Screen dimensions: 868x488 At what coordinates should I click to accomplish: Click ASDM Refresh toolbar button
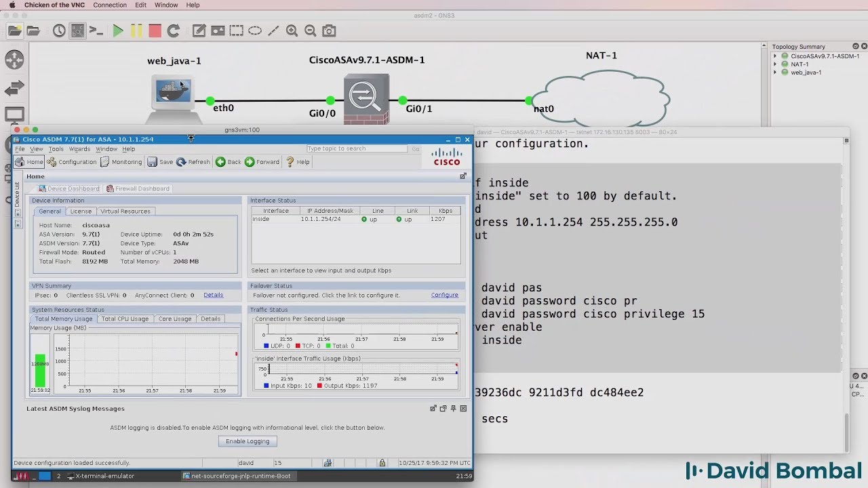(x=193, y=162)
